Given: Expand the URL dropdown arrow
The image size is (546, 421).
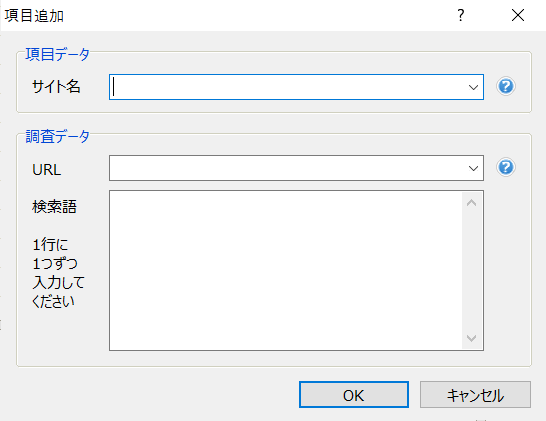Looking at the screenshot, I should 473,169.
